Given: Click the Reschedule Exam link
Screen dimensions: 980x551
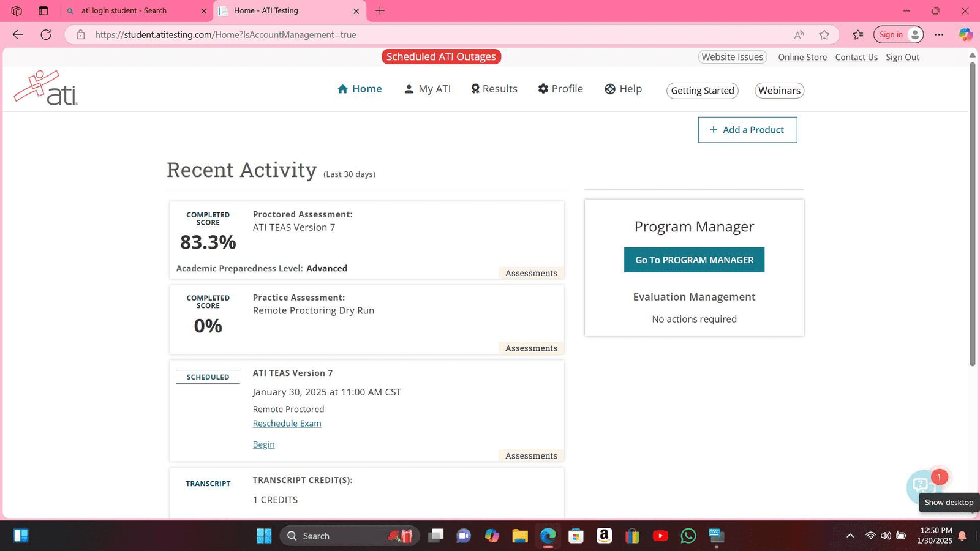Looking at the screenshot, I should pyautogui.click(x=287, y=424).
